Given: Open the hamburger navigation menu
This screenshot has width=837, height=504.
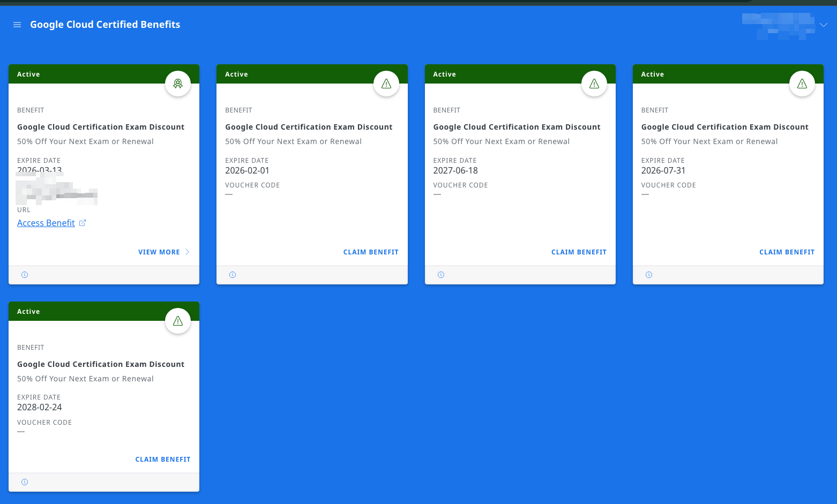Looking at the screenshot, I should tap(17, 25).
